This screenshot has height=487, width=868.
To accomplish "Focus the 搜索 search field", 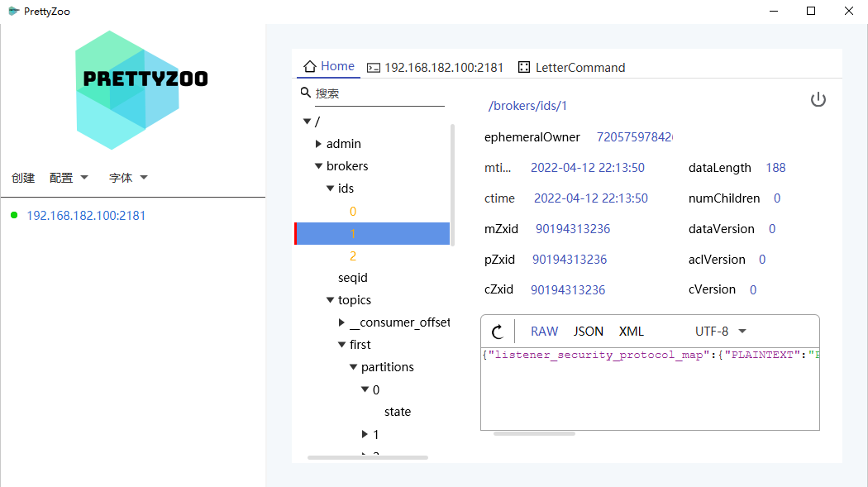I will (379, 93).
